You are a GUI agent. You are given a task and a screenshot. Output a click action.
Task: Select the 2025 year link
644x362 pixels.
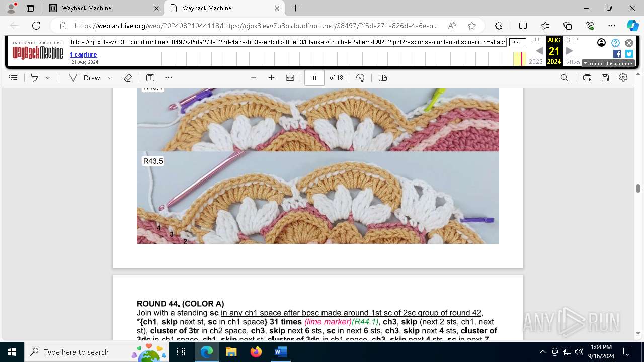[573, 62]
